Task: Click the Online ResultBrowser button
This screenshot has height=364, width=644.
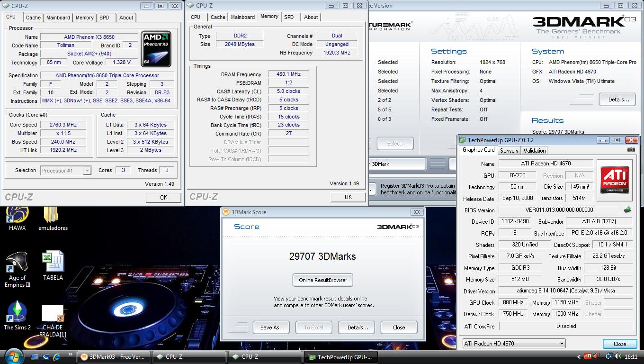Action: (323, 280)
